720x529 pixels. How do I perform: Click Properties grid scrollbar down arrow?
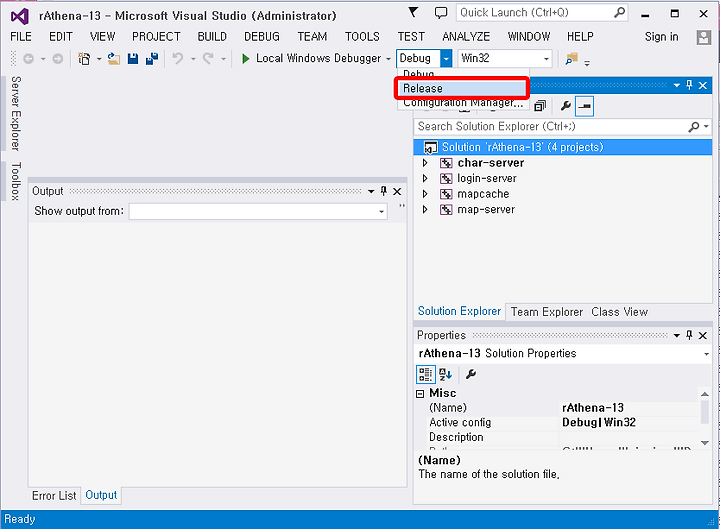click(705, 443)
